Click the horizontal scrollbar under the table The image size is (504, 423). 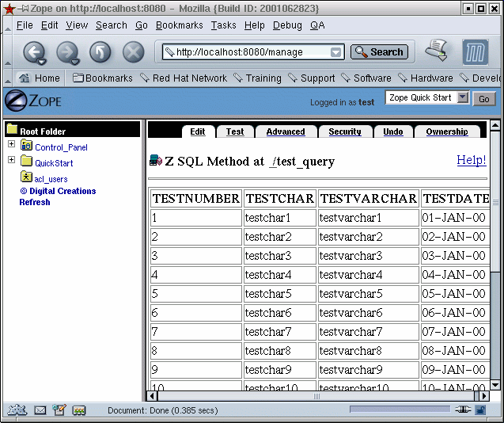click(316, 395)
